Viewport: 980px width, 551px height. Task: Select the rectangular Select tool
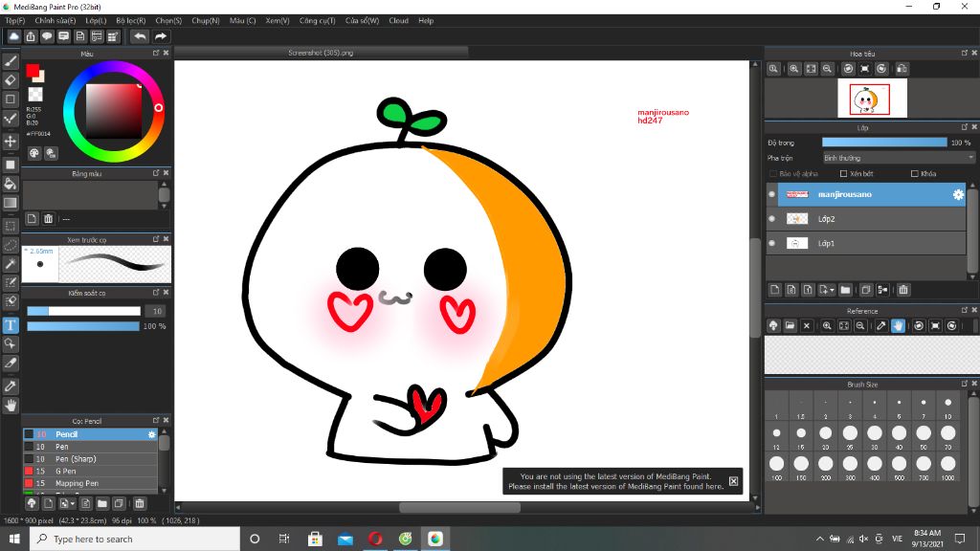[x=11, y=226]
